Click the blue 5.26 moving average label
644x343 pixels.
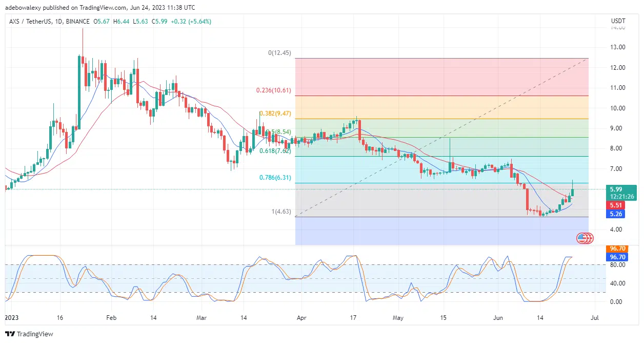pos(615,214)
